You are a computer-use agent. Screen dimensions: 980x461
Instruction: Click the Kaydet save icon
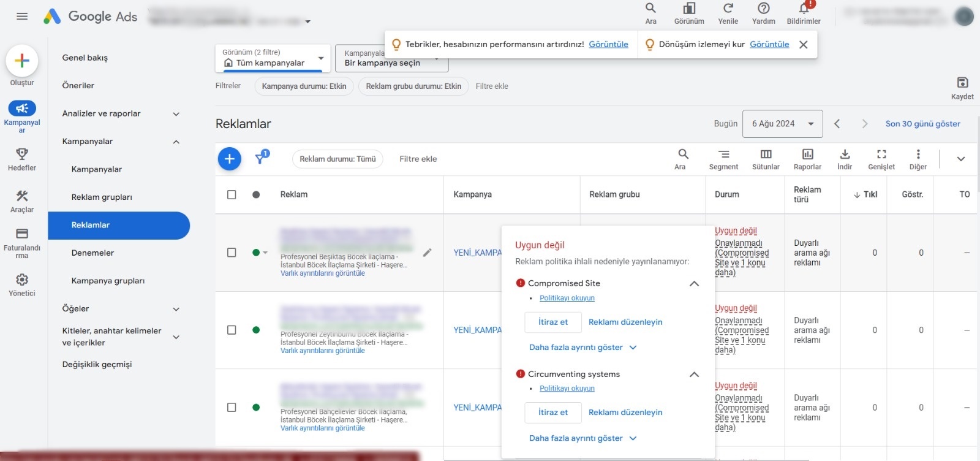[962, 83]
